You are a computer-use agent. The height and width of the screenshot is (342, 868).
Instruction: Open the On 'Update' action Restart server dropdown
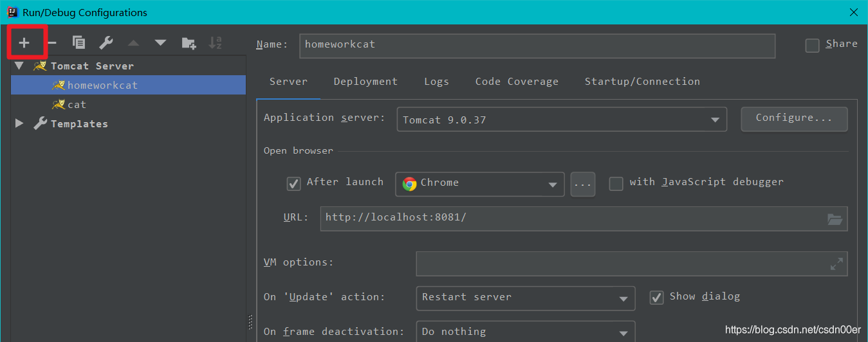pos(526,298)
